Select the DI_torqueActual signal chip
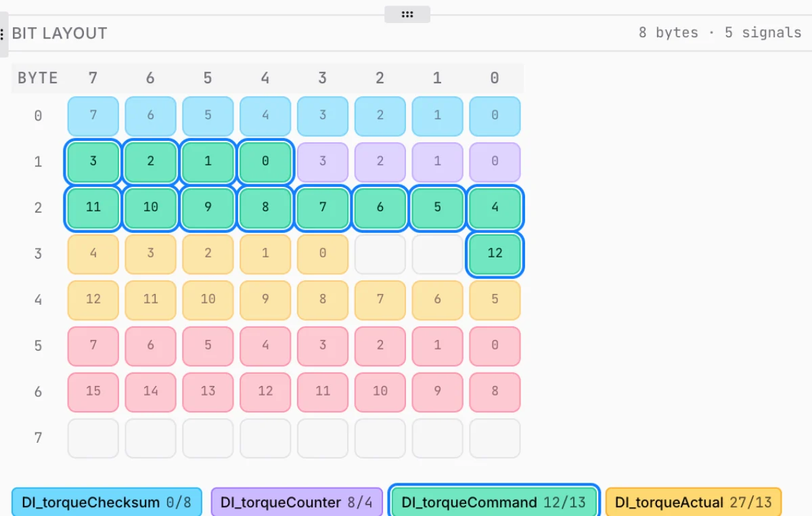Screen dimensions: 812x516 (693, 502)
